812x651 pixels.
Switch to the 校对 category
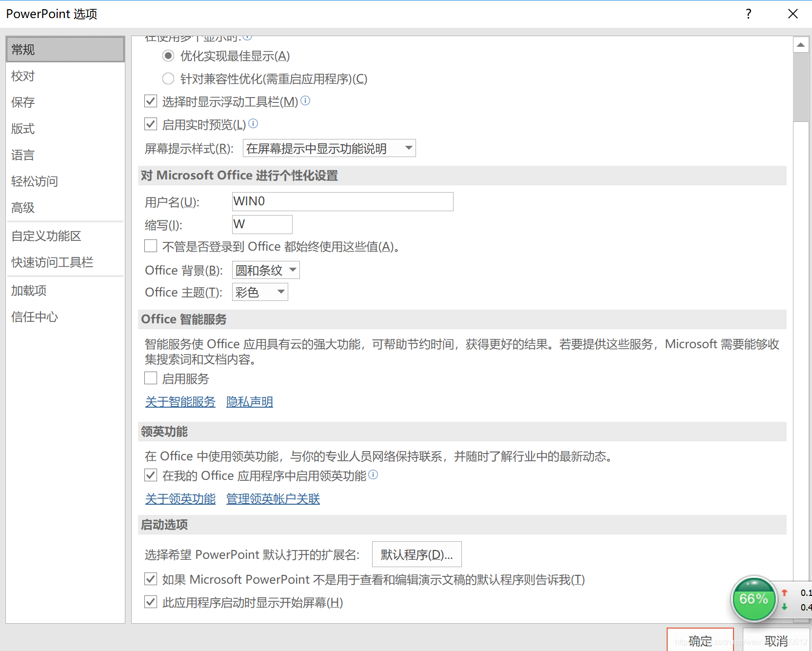tap(65, 76)
